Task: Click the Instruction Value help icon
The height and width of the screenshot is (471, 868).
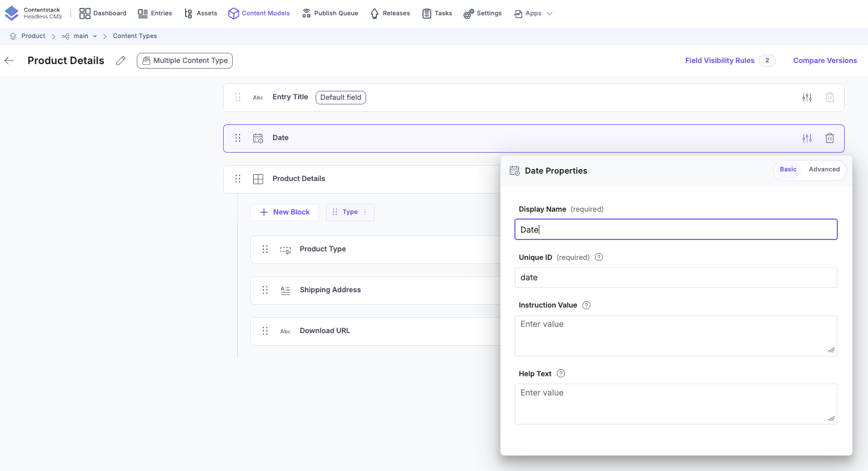Action: tap(586, 305)
